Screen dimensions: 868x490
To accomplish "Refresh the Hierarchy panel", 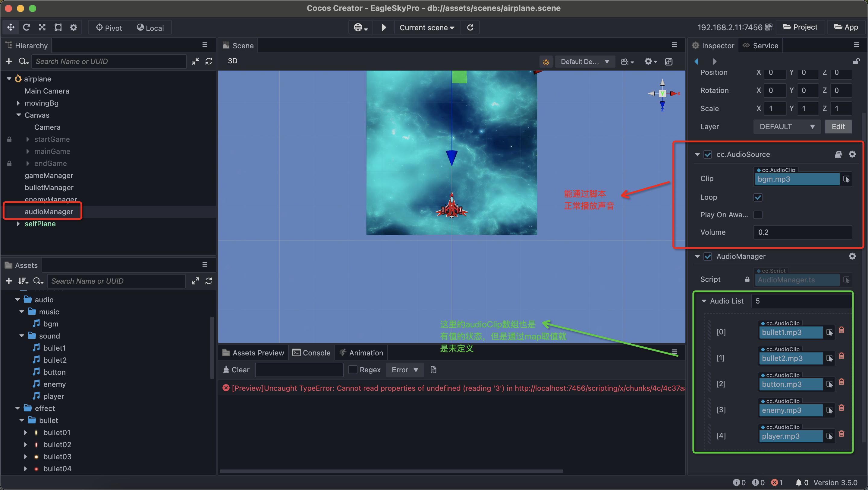I will (209, 61).
